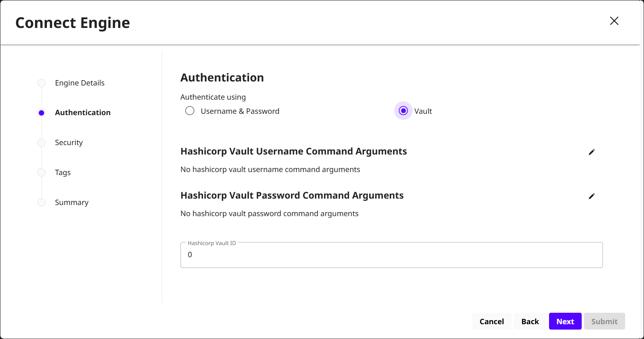
Task: Select Username & Password radio option
Action: tap(190, 111)
